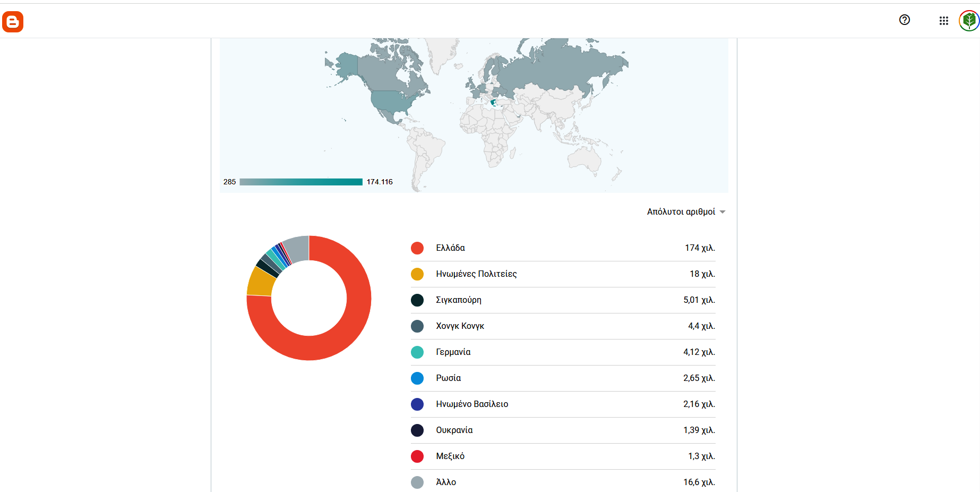Image resolution: width=980 pixels, height=492 pixels.
Task: Open the account profile avatar
Action: pos(969,21)
